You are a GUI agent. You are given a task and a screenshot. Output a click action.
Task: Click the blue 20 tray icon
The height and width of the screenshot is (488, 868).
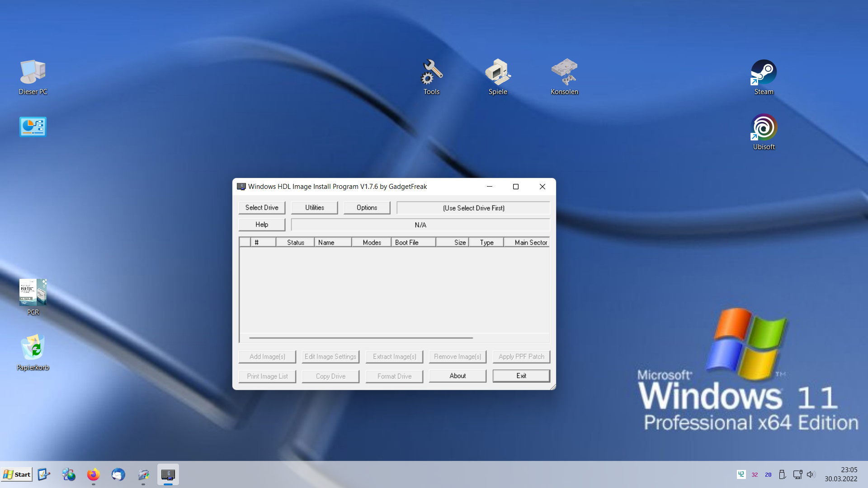pos(768,474)
